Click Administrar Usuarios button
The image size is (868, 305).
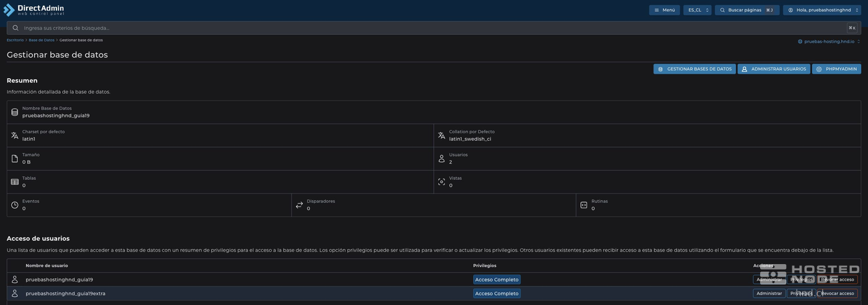[774, 69]
